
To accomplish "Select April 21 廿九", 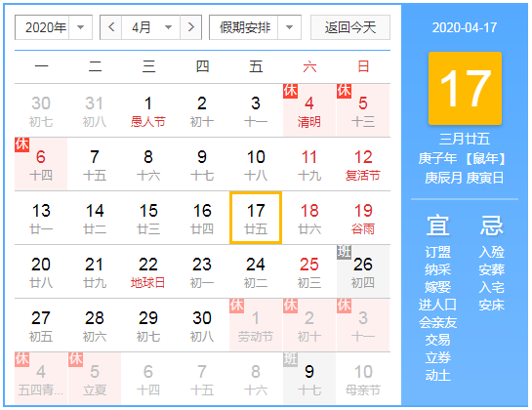I will 95,271.
